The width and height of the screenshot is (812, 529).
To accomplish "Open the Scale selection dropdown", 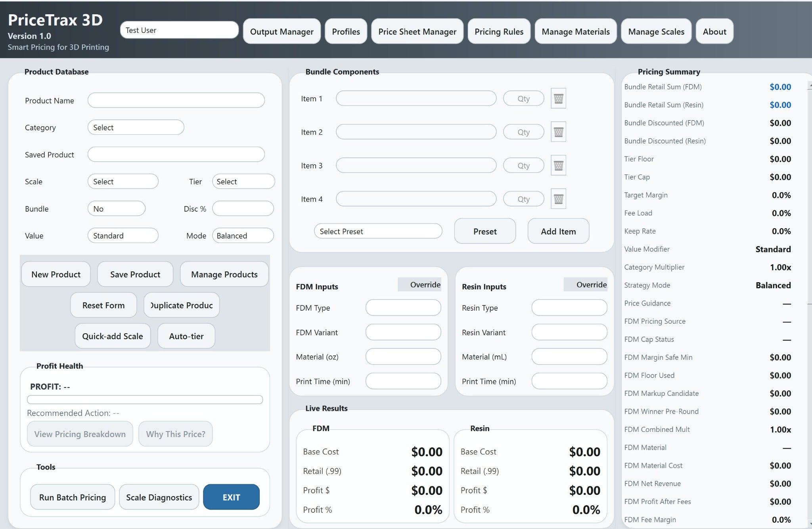I will tap(123, 181).
